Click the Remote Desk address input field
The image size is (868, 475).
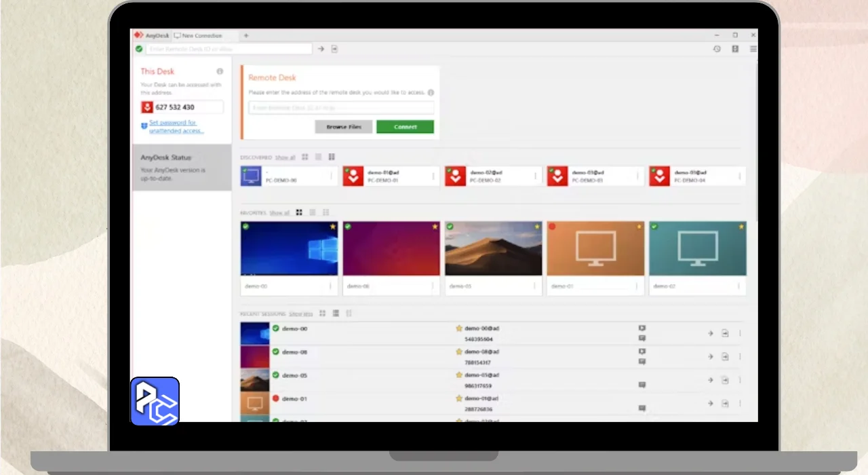(x=341, y=108)
